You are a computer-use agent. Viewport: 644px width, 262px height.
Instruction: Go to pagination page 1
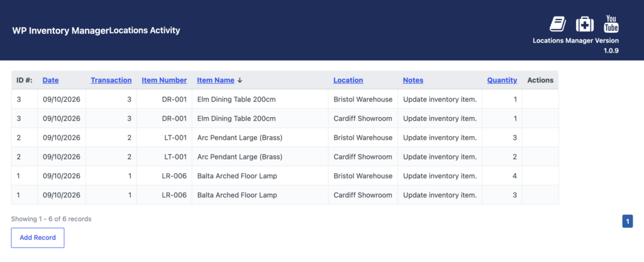[x=628, y=221]
